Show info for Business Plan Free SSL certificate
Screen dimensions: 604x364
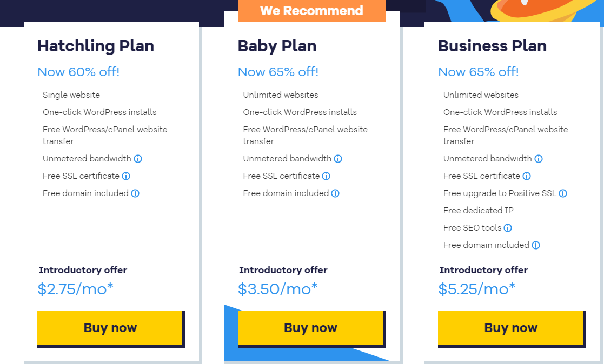click(527, 176)
